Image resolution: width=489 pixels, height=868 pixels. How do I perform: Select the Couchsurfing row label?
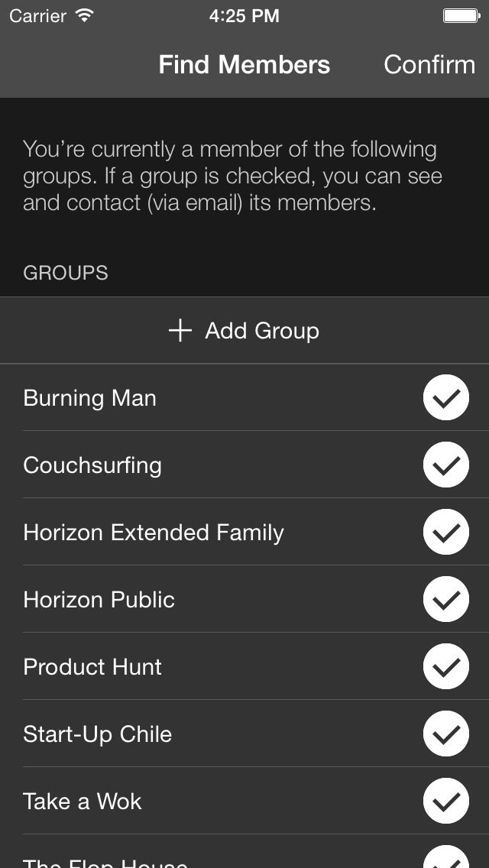click(x=92, y=465)
